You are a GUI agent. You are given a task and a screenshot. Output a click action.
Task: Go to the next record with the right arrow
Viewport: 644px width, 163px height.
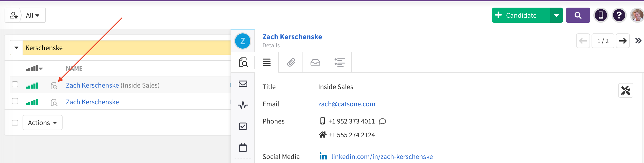coord(622,41)
